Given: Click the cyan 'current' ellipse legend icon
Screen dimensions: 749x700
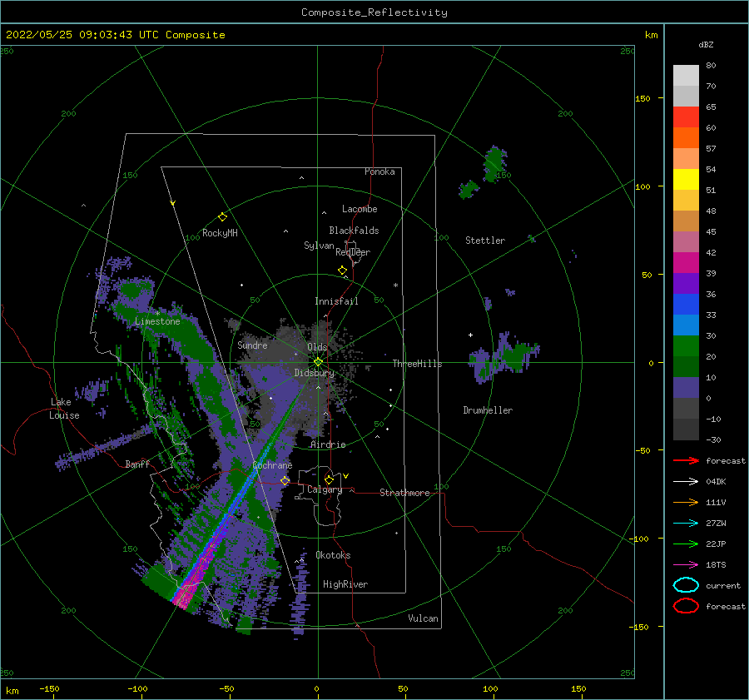Looking at the screenshot, I should [x=686, y=585].
